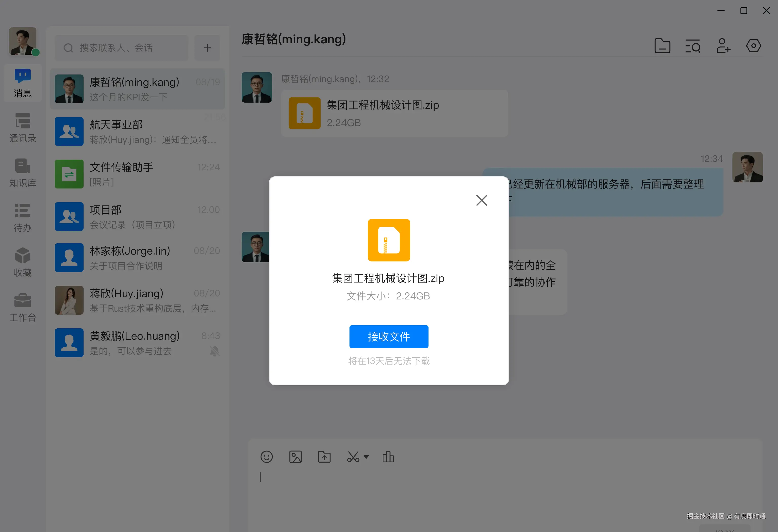Open the + new chat menu
Image resolution: width=778 pixels, height=532 pixels.
(207, 48)
